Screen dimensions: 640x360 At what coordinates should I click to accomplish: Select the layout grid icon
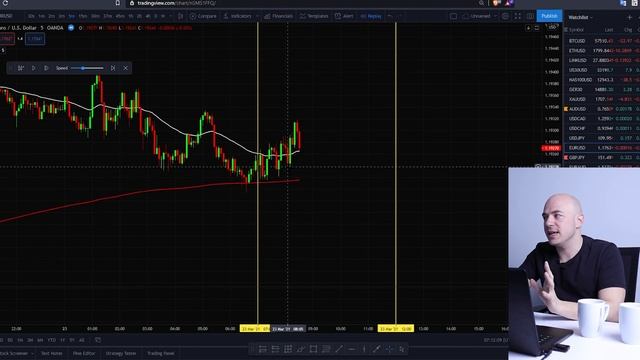pos(453,16)
